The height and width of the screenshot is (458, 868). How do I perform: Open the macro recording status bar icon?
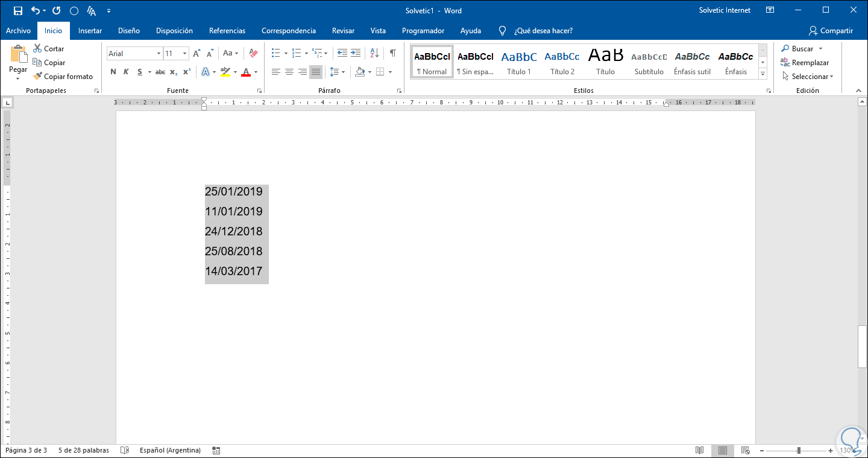216,450
